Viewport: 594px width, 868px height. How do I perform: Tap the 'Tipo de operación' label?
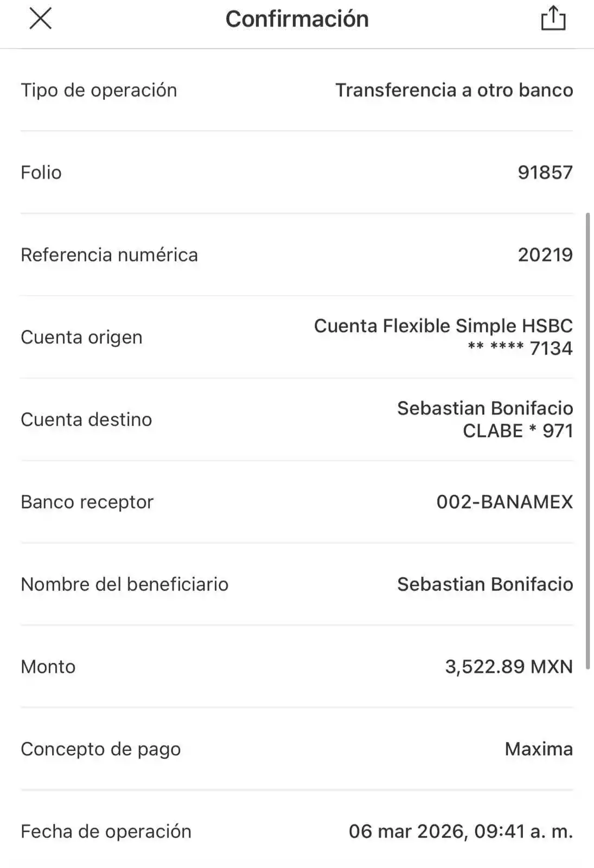click(x=99, y=90)
